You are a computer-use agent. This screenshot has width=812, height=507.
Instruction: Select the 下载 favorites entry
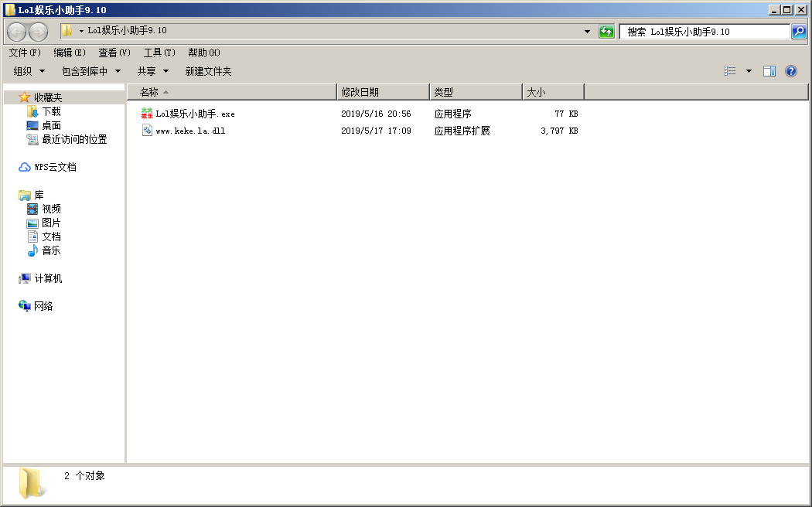click(51, 112)
